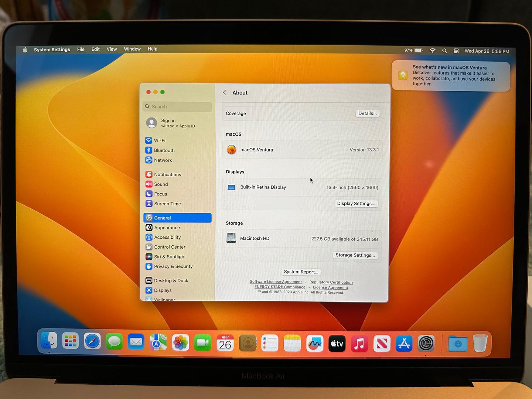Click the Macintosh HD storage row
Viewport: 532px width, 399px height.
coord(302,239)
